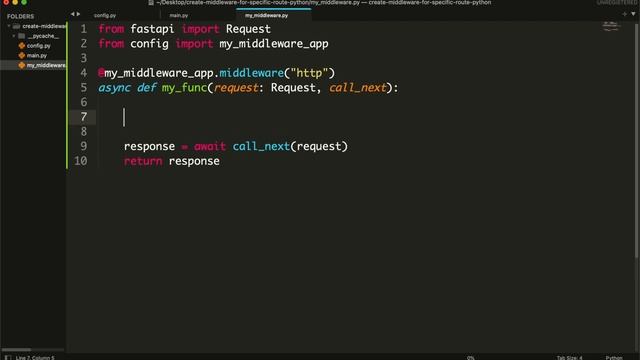
Task: Go to next tab with right arrow
Action: pos(78,14)
